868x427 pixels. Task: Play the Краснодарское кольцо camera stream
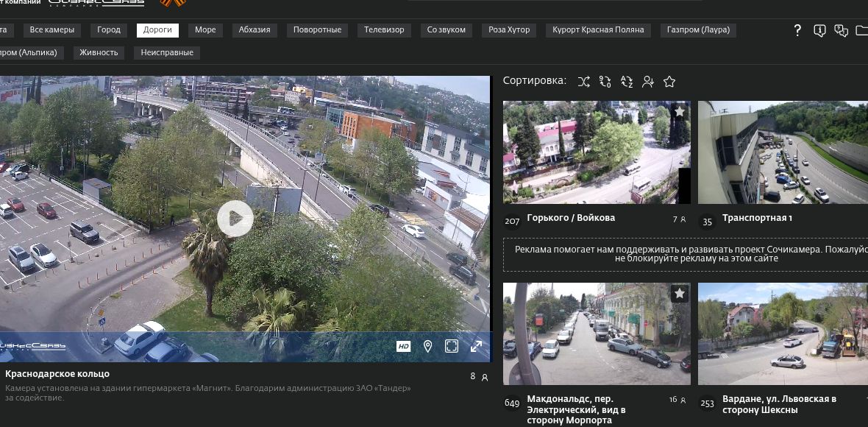[x=235, y=218]
